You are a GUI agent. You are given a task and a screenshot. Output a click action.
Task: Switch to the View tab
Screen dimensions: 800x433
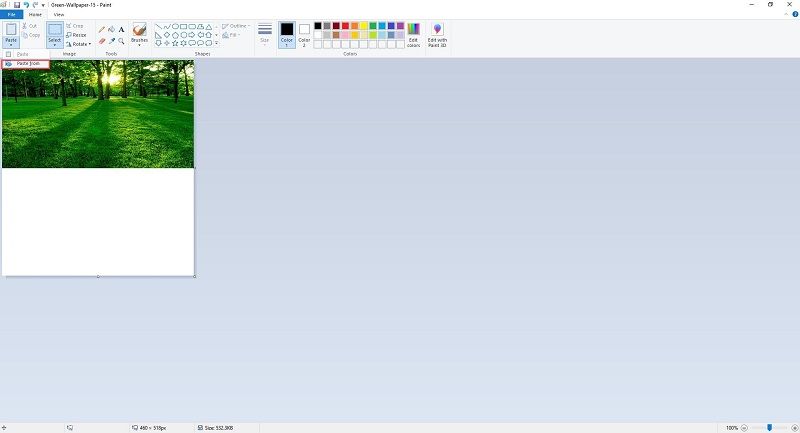(58, 15)
